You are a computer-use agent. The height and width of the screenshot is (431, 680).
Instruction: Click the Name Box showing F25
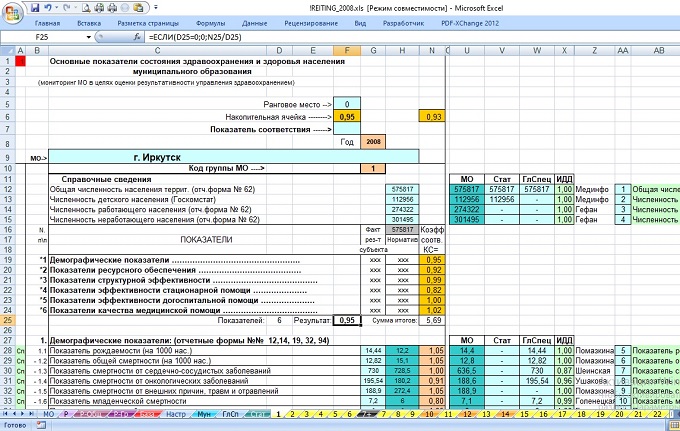click(x=43, y=37)
